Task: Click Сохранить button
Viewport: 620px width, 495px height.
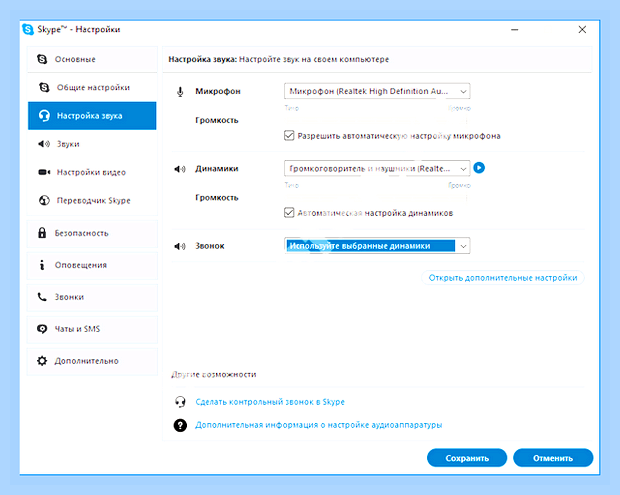Action: (x=467, y=458)
